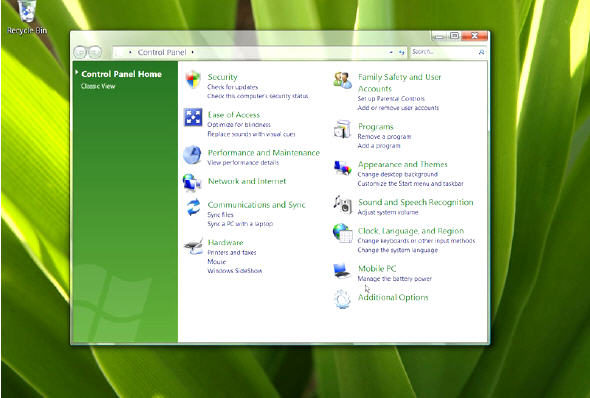Click Check this computer's security status
Viewport: 590px width, 398px height.
[x=257, y=96]
